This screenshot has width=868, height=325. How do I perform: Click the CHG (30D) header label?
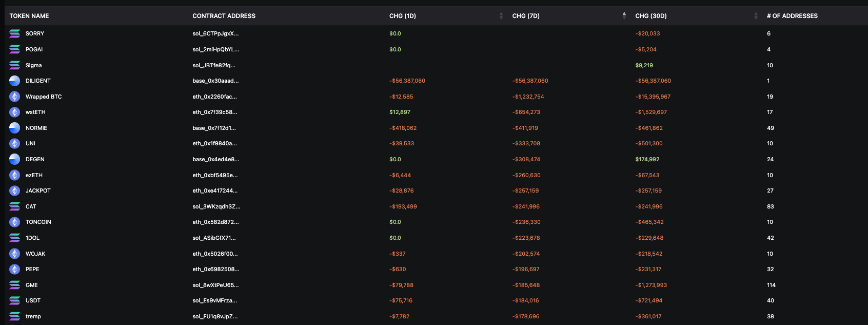[x=651, y=16]
